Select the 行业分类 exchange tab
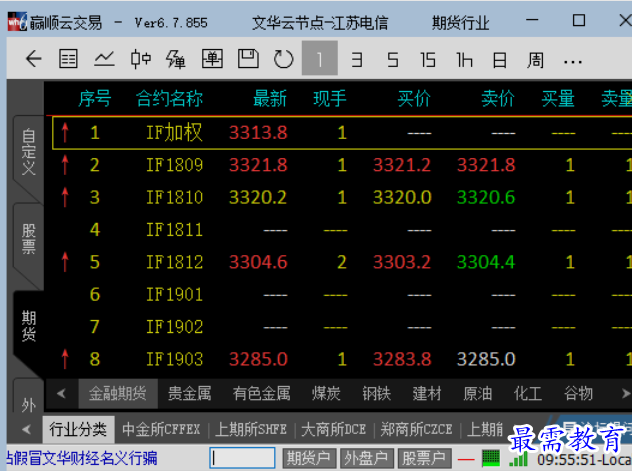The width and height of the screenshot is (632, 471). click(78, 430)
